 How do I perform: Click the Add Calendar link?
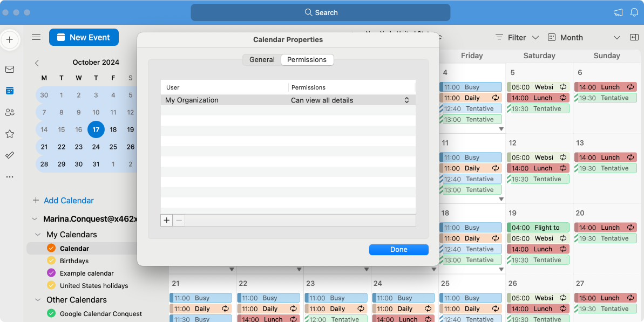69,200
